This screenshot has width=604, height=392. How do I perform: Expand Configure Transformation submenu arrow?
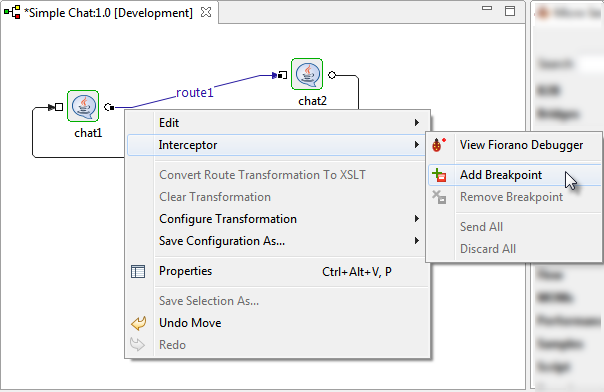416,219
